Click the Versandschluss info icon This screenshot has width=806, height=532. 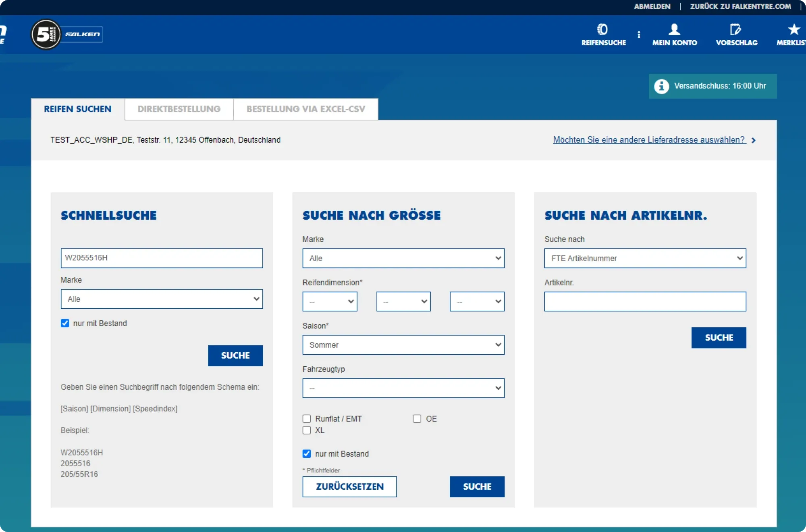661,86
